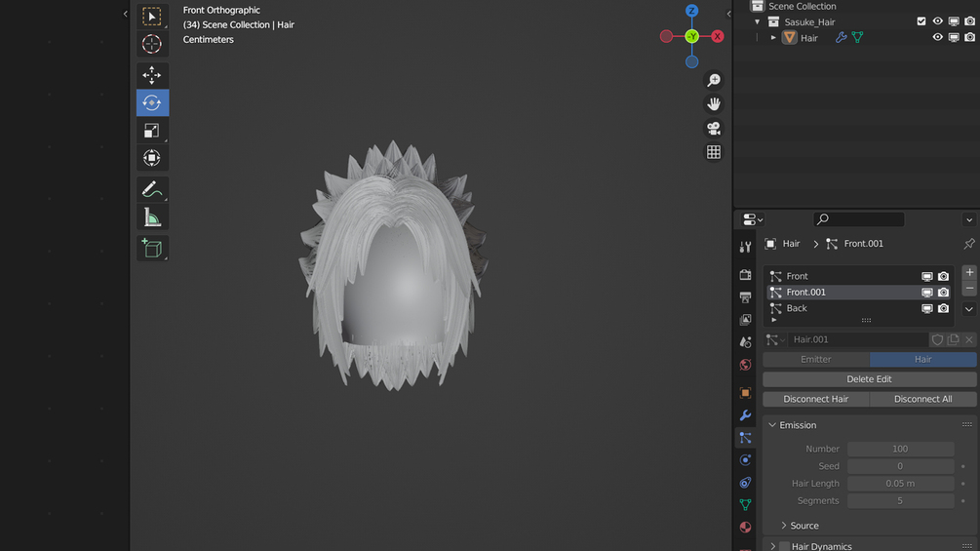This screenshot has width=980, height=551.
Task: Open the Material properties tab
Action: coord(745,528)
